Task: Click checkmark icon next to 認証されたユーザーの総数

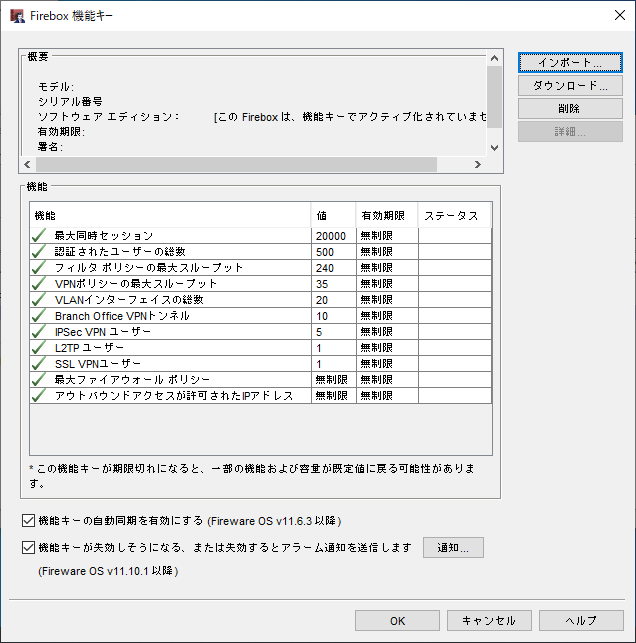Action: 39,252
